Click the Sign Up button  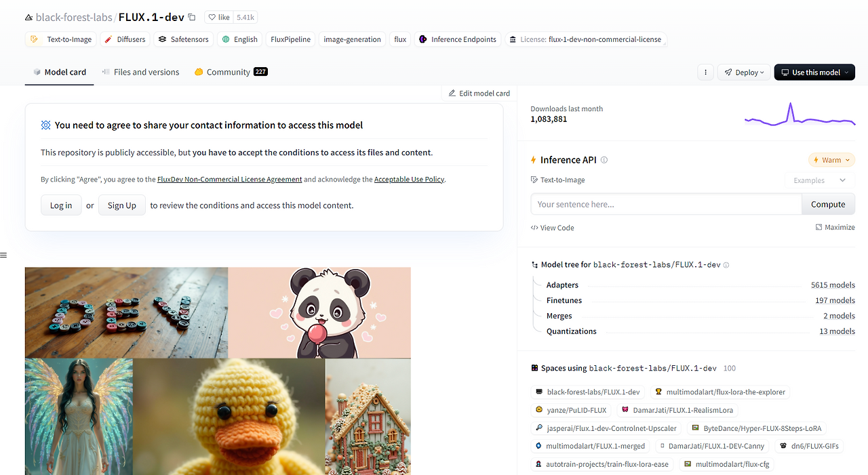(x=122, y=205)
